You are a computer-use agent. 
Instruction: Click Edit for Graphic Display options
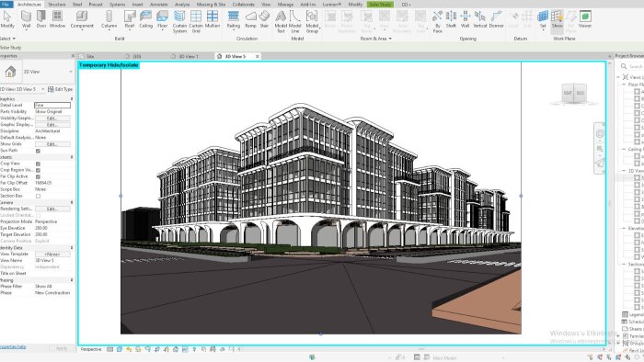point(52,125)
